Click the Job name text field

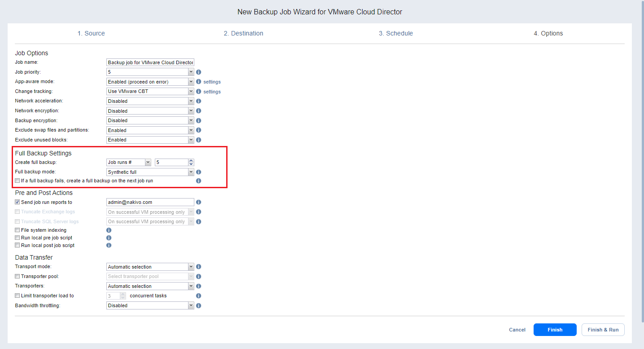(150, 62)
